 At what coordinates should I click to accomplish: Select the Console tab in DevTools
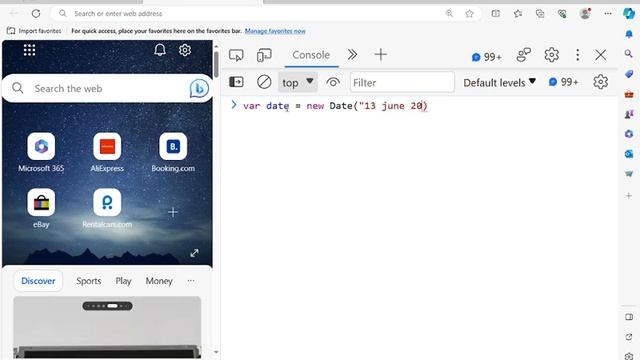click(x=311, y=55)
